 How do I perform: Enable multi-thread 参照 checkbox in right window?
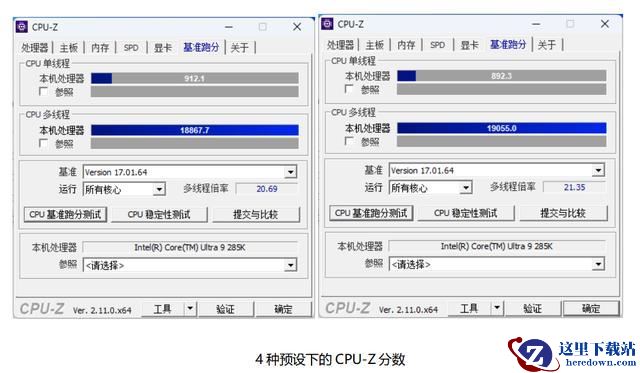(x=349, y=141)
